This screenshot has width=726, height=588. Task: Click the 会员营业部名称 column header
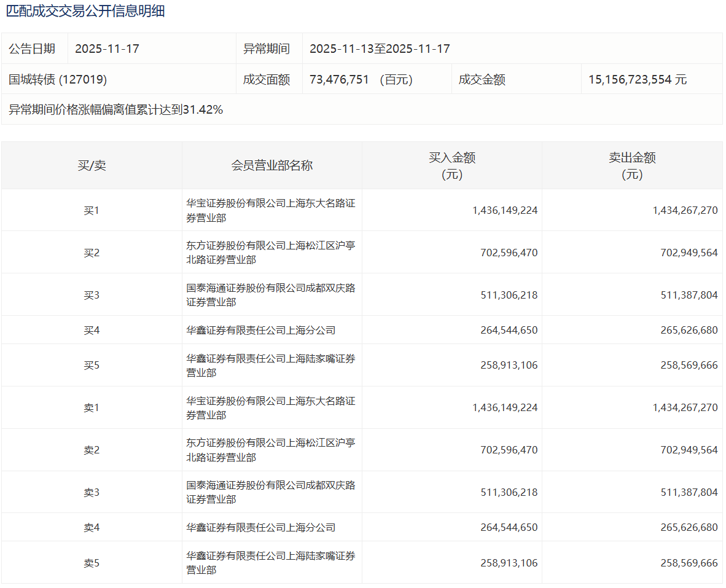[x=271, y=166]
